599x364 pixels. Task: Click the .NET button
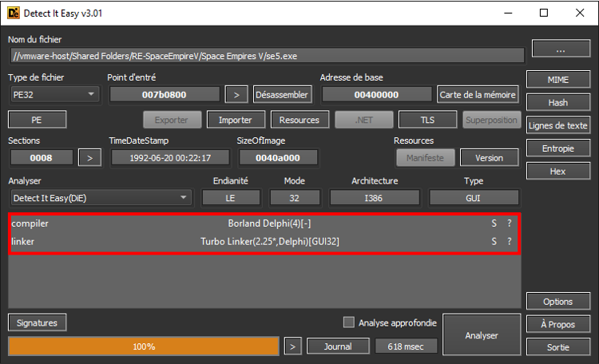tap(363, 120)
